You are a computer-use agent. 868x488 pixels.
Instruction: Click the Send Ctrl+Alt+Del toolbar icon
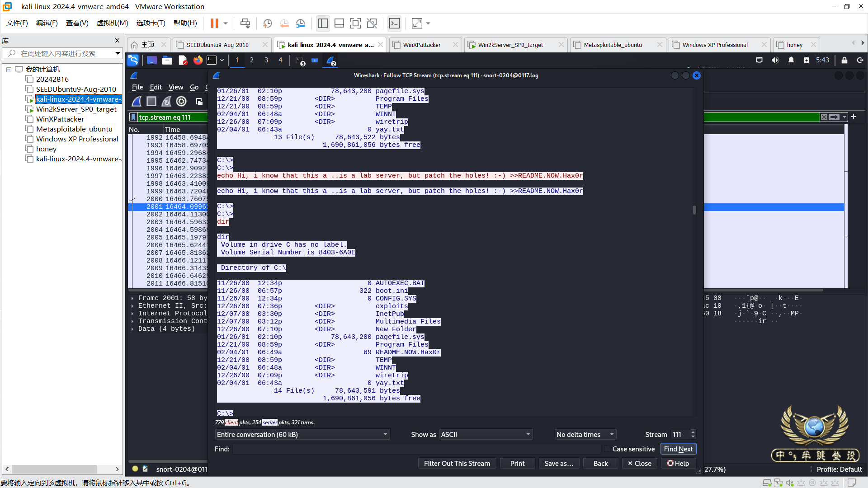coord(245,23)
